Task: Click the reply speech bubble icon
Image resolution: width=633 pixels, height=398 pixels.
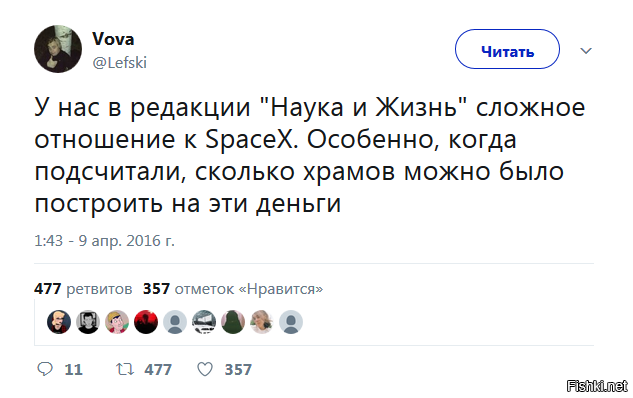Action: pyautogui.click(x=45, y=369)
